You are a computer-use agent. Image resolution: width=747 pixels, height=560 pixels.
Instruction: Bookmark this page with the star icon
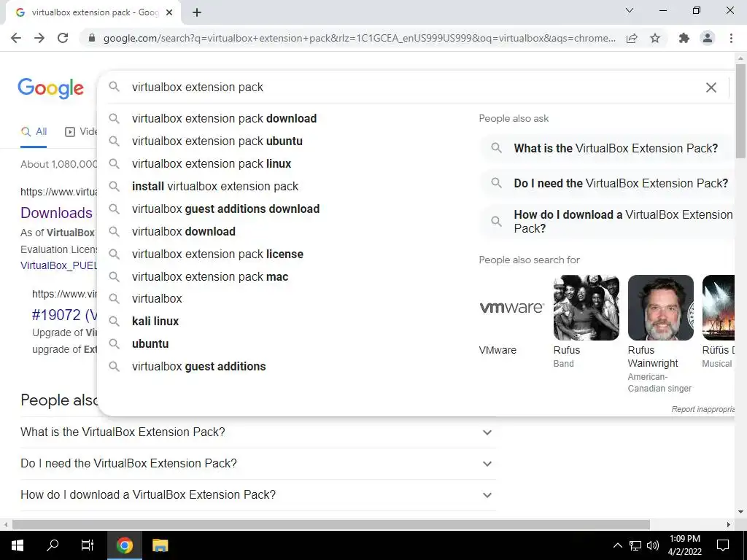[x=655, y=38]
